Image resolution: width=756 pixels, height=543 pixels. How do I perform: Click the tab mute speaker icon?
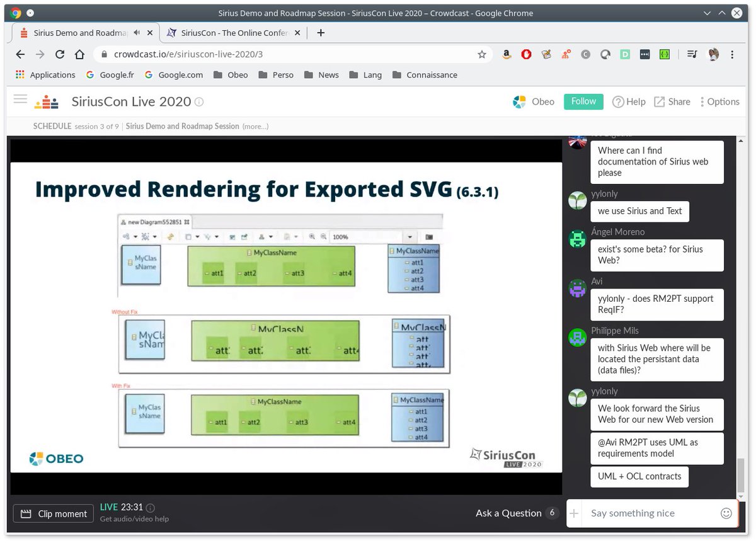137,33
